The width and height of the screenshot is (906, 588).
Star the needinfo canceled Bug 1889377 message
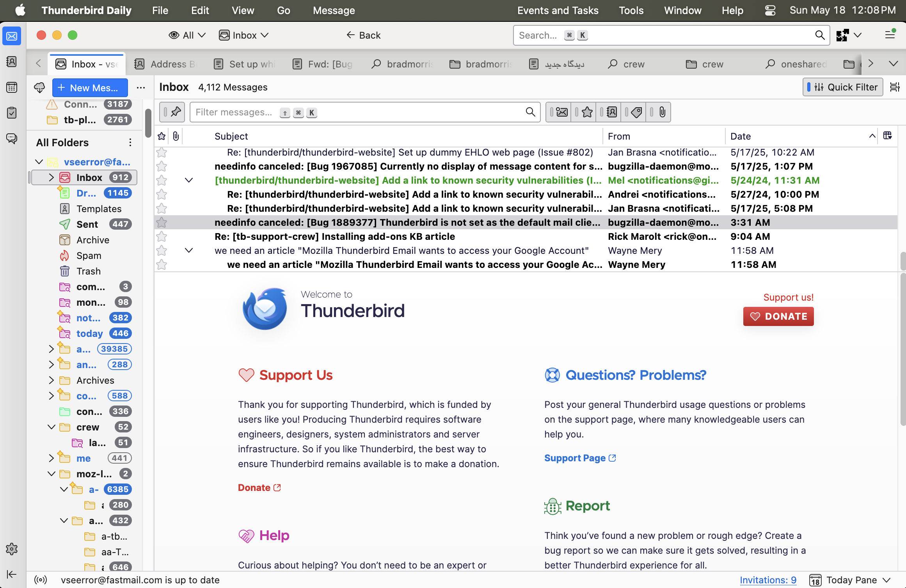[x=162, y=223]
